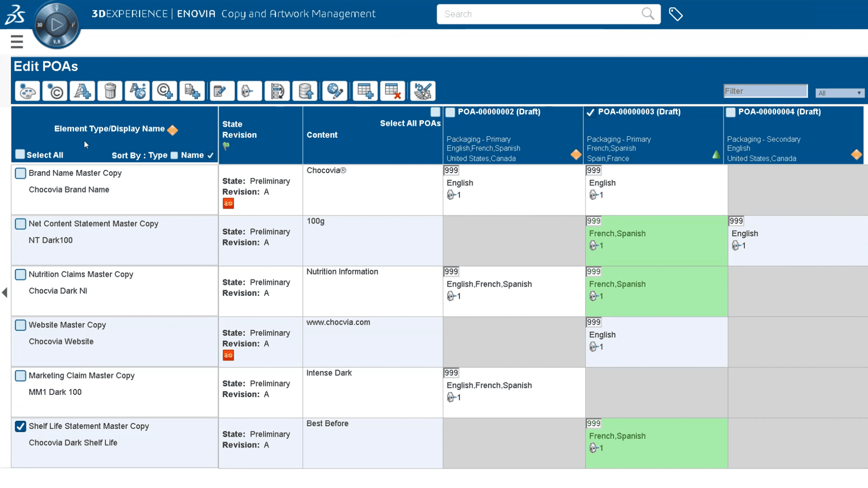Toggle the Select All POAs checkbox
The image size is (868, 488).
(x=435, y=112)
